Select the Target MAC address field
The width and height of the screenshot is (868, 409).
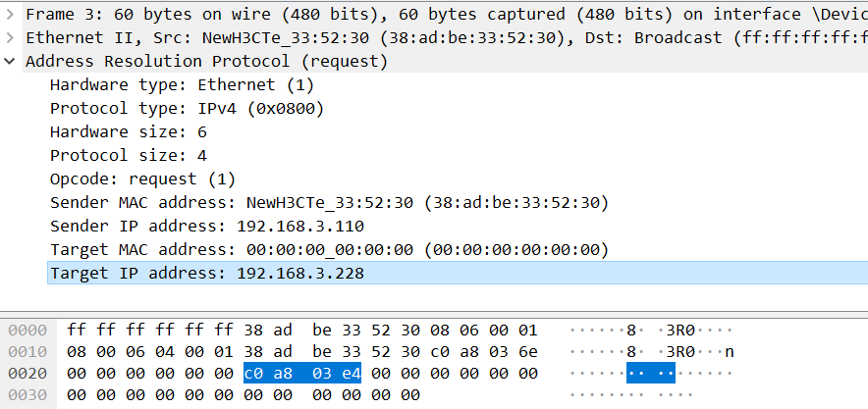(x=329, y=250)
